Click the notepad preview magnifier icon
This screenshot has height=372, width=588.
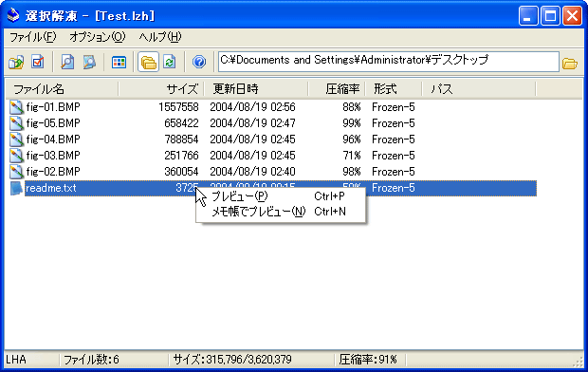point(89,62)
